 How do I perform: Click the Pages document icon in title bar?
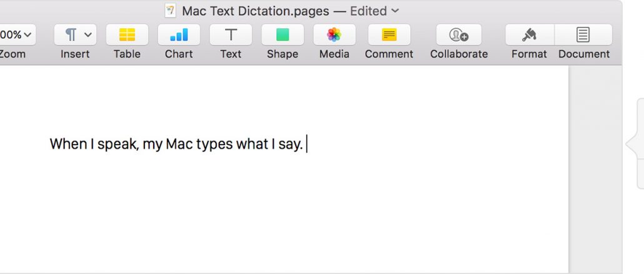coord(170,11)
